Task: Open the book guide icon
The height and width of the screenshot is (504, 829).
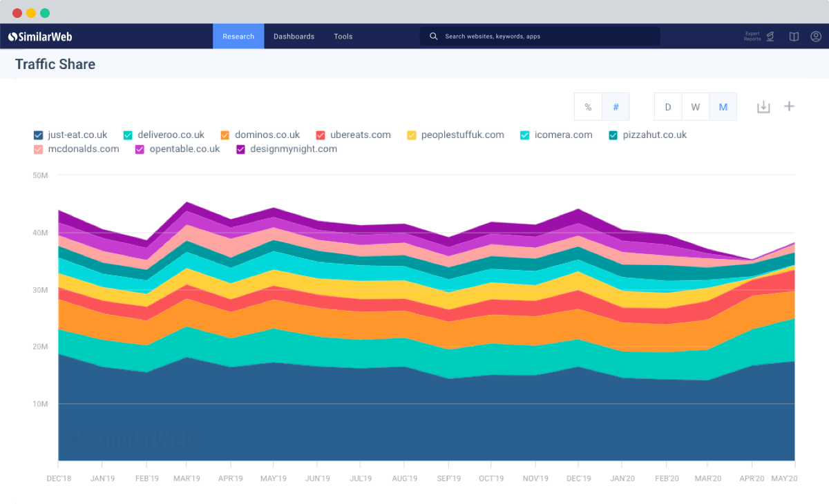Action: (x=794, y=37)
